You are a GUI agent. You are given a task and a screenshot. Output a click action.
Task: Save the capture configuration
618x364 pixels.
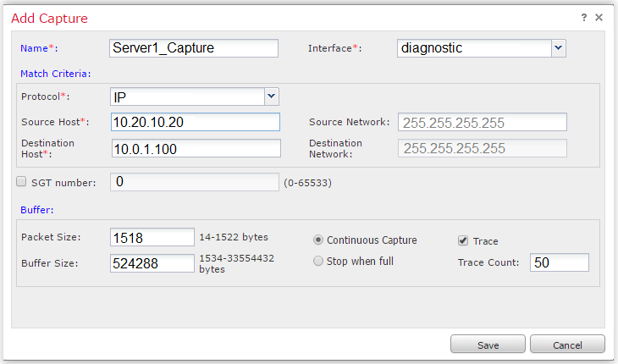[x=488, y=345]
